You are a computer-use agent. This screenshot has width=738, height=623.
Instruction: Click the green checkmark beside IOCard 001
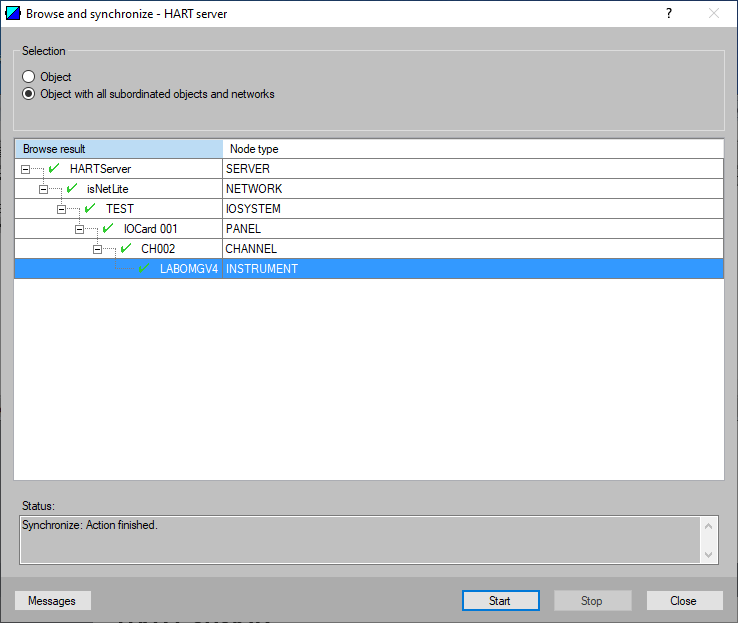[x=108, y=228]
